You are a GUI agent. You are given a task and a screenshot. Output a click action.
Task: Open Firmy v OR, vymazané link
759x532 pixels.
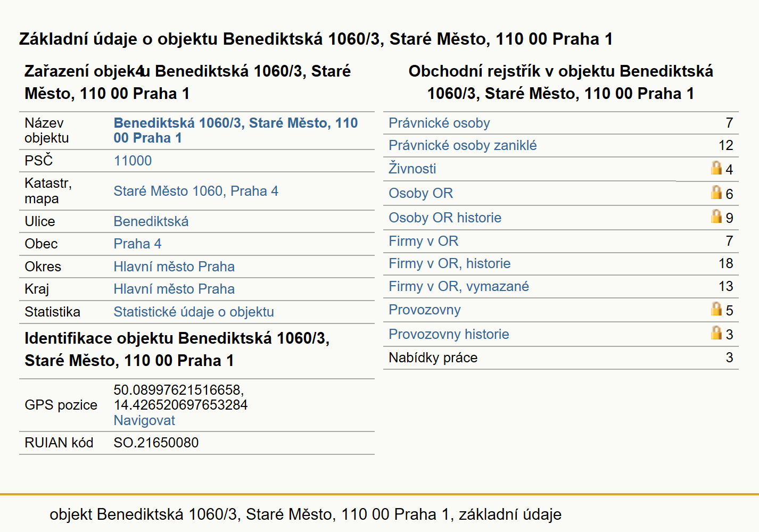click(458, 286)
